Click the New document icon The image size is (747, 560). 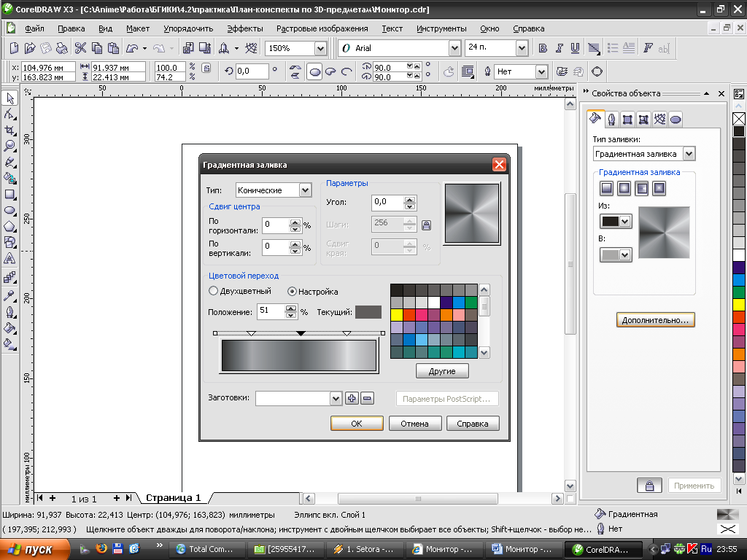15,48
